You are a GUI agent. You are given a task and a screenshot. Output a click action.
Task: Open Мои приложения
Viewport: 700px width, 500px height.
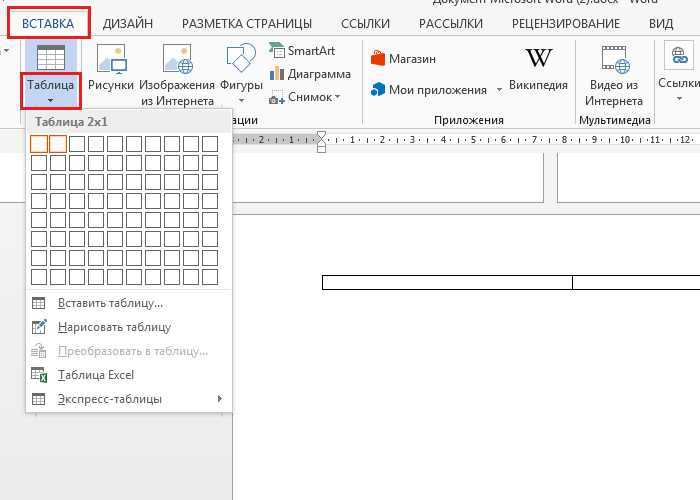click(429, 90)
